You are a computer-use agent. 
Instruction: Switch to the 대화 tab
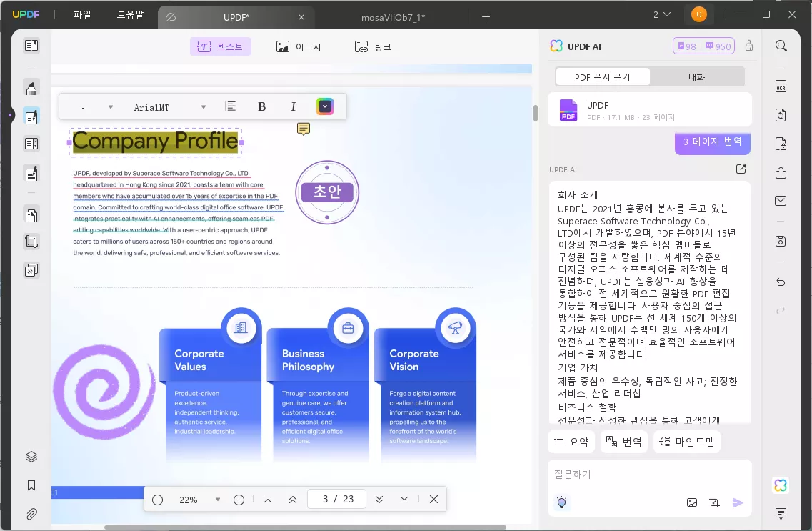tap(696, 76)
